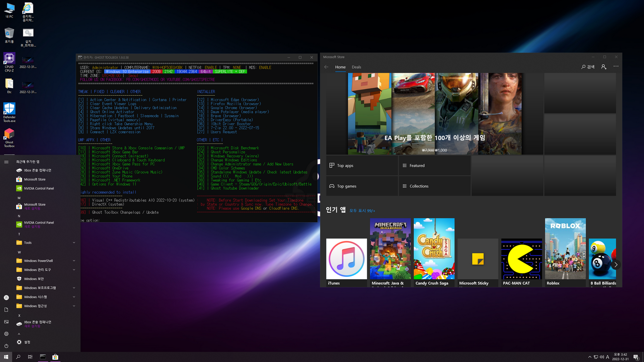The width and height of the screenshot is (644, 362).
Task: Open the Roblox app tile
Action: pyautogui.click(x=565, y=252)
